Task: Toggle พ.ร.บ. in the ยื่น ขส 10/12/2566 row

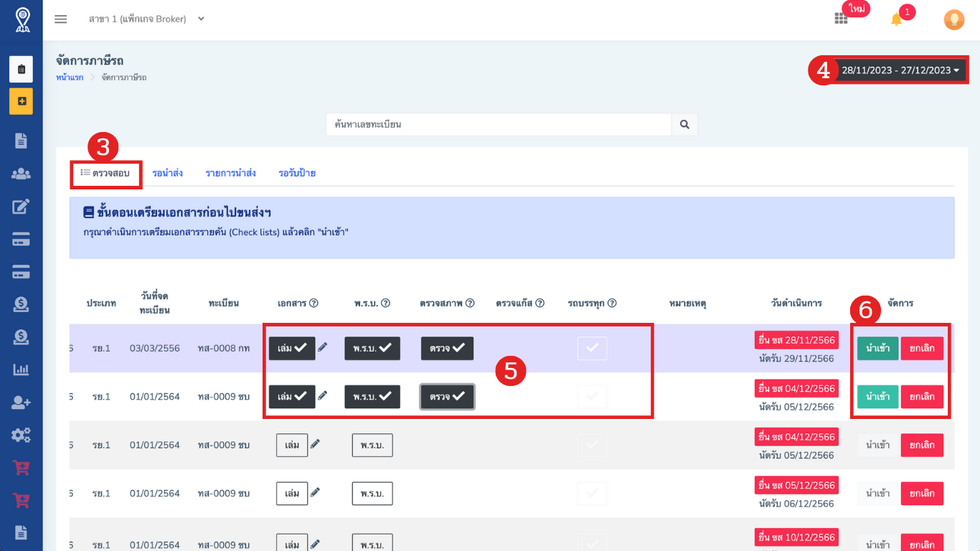Action: pos(372,544)
